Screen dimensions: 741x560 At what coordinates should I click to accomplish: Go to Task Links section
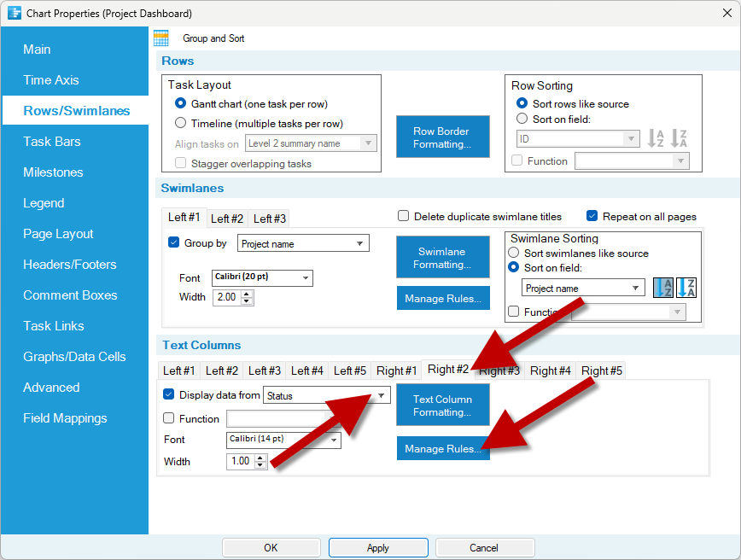pos(54,325)
